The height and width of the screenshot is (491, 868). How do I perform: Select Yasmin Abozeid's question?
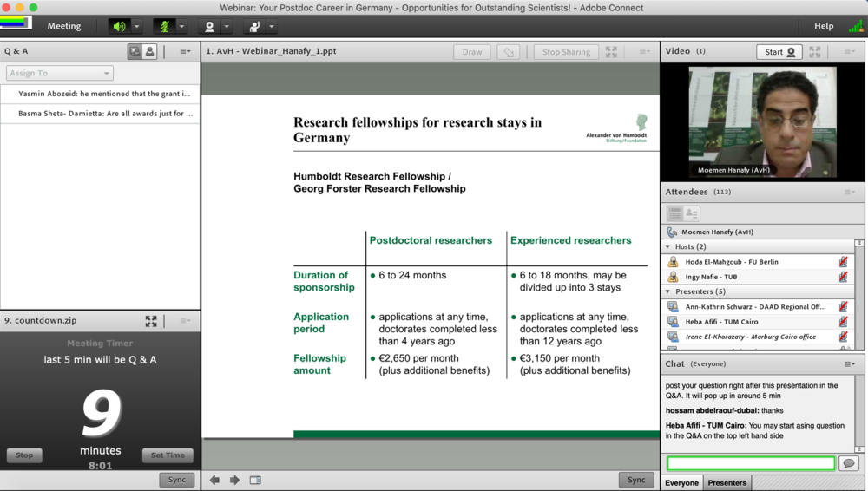point(100,94)
